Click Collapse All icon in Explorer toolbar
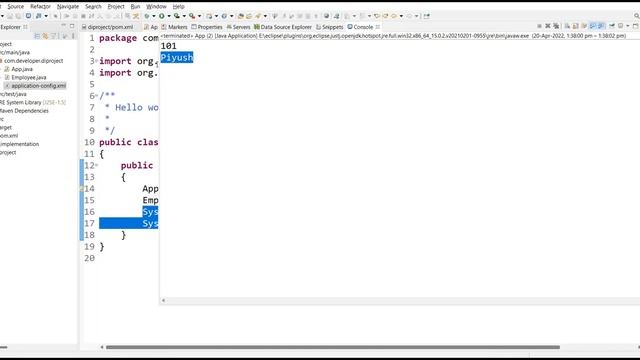 [x=37, y=36]
